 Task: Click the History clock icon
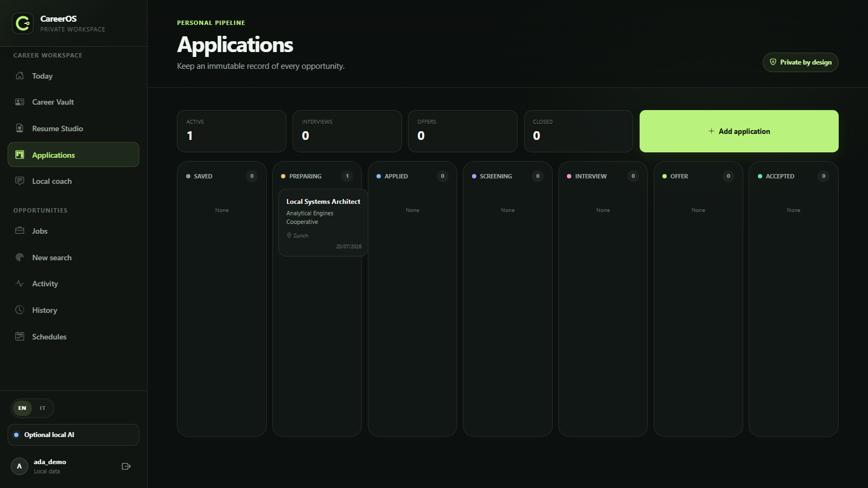click(20, 310)
